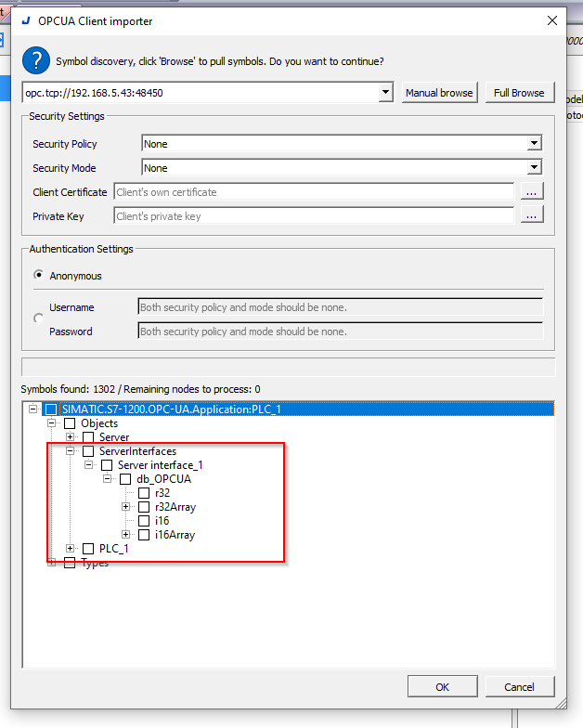Check the i16Array checkbox

[x=144, y=535]
